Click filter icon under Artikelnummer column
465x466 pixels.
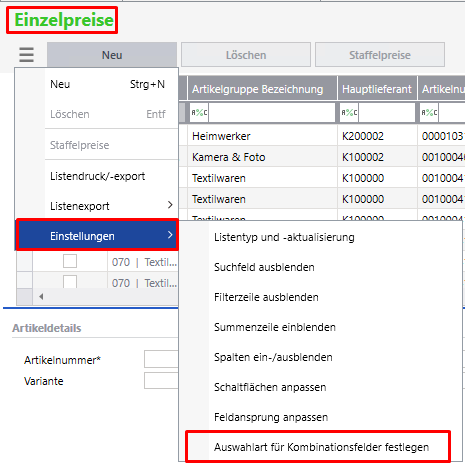(x=429, y=113)
